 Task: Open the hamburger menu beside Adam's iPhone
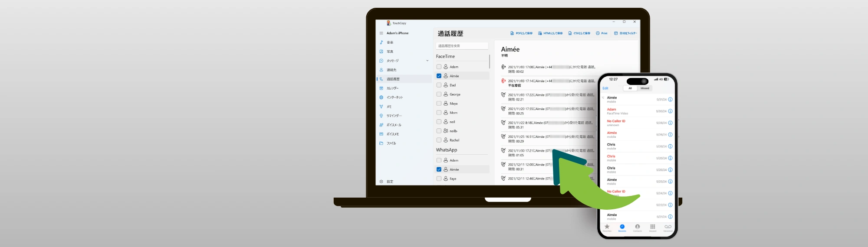pos(381,33)
